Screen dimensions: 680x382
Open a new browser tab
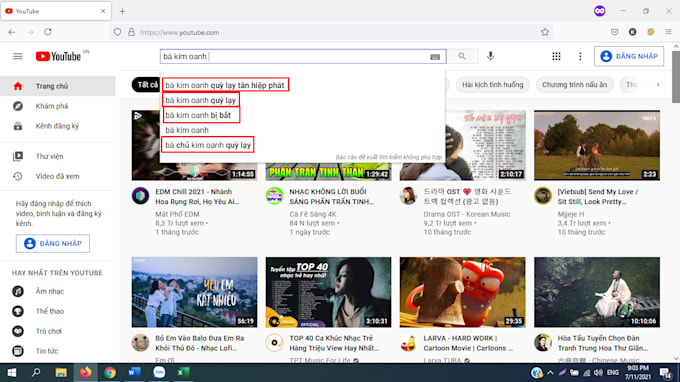point(122,12)
